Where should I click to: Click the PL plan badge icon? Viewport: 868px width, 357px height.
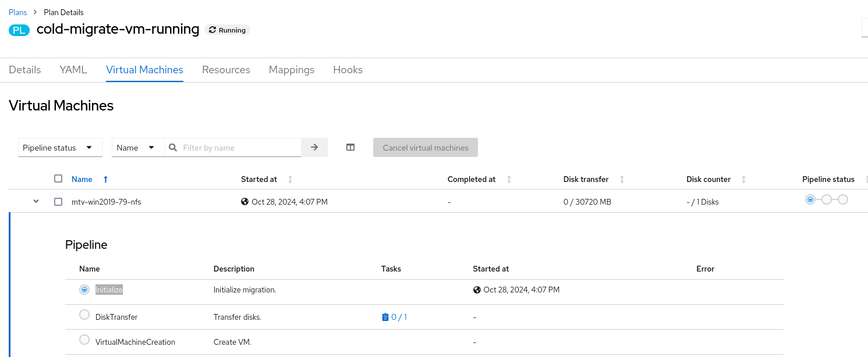19,30
